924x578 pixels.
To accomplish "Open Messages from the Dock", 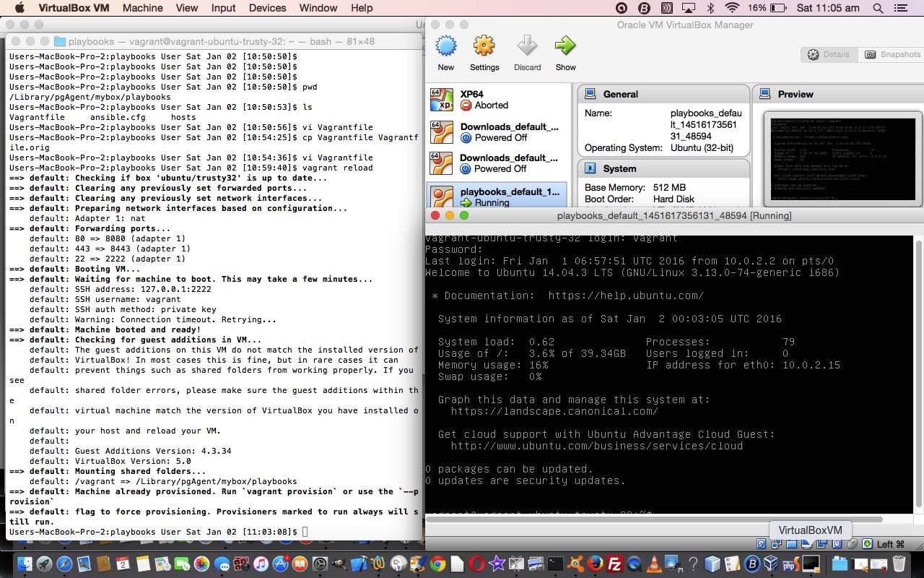I will [x=222, y=564].
